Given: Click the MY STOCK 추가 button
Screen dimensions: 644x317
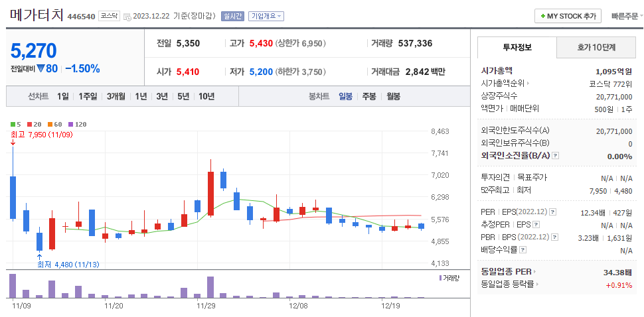Looking at the screenshot, I should (568, 16).
